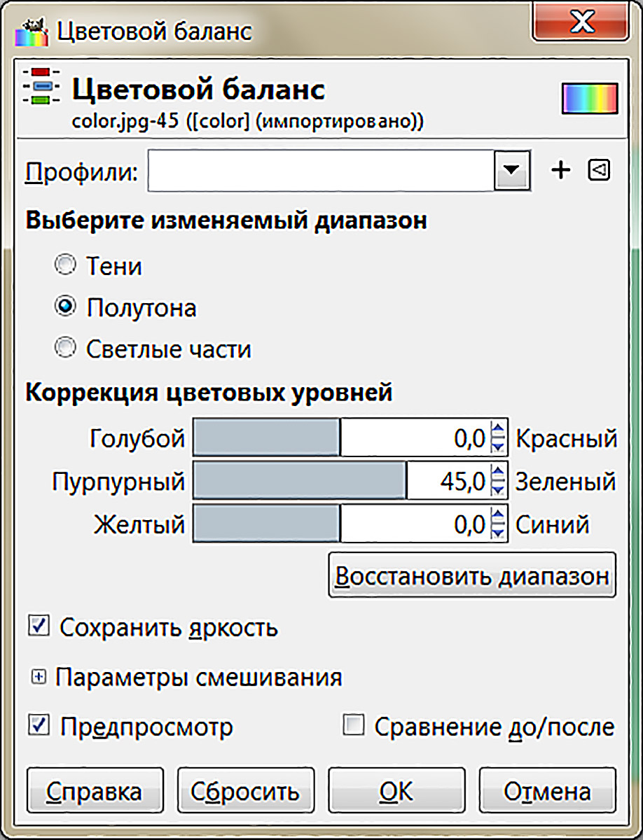
Task: Click the Color Balance tool header icon
Action: (41, 87)
